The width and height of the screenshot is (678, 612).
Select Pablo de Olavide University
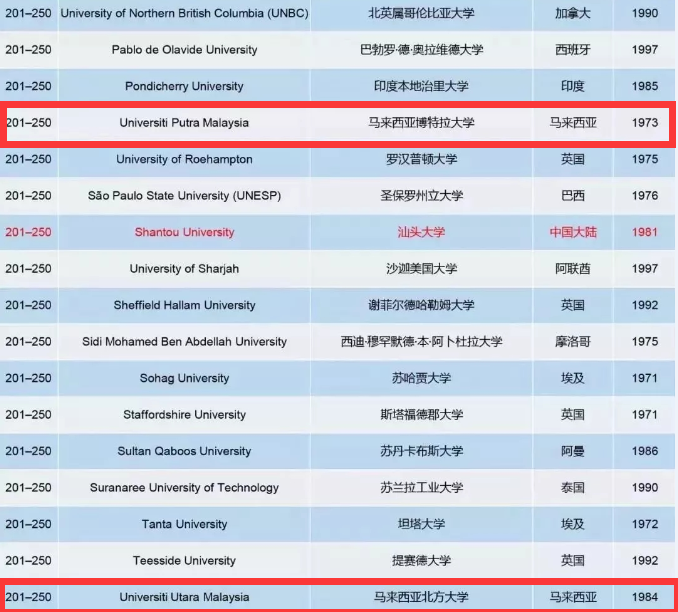pos(185,50)
